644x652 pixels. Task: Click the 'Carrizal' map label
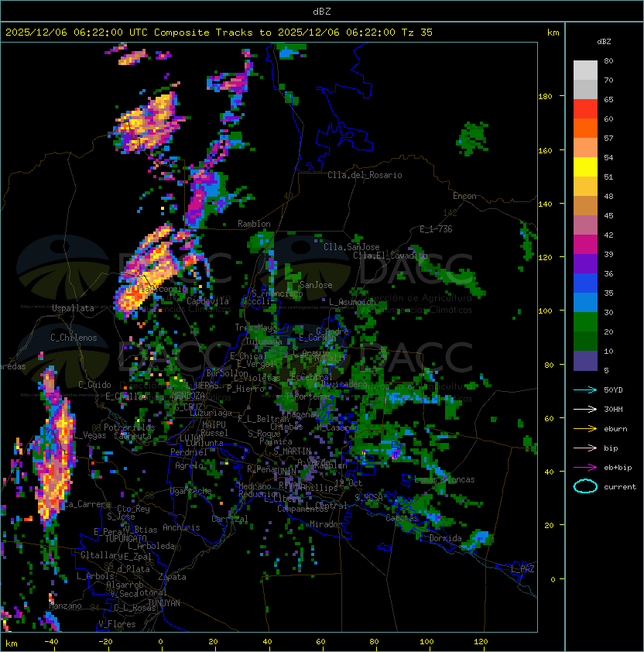230,519
